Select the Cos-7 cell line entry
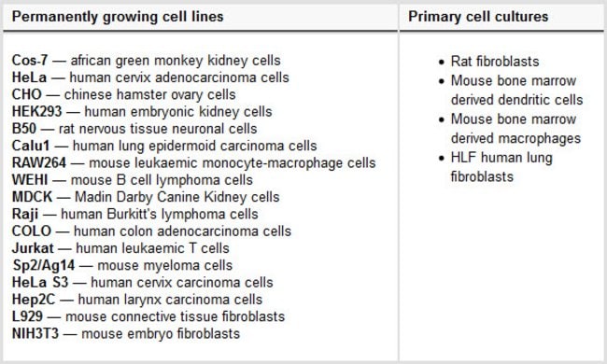 (147, 61)
